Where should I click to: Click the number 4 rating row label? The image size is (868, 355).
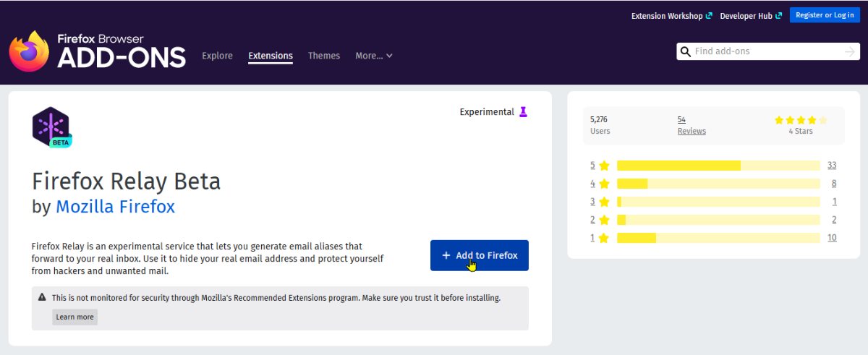(x=592, y=184)
